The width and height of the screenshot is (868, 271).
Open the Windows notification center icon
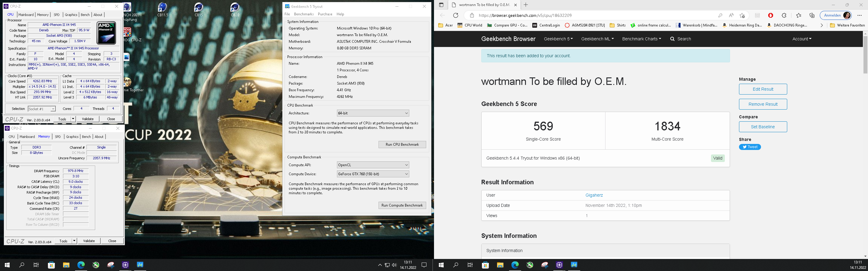[x=424, y=265]
